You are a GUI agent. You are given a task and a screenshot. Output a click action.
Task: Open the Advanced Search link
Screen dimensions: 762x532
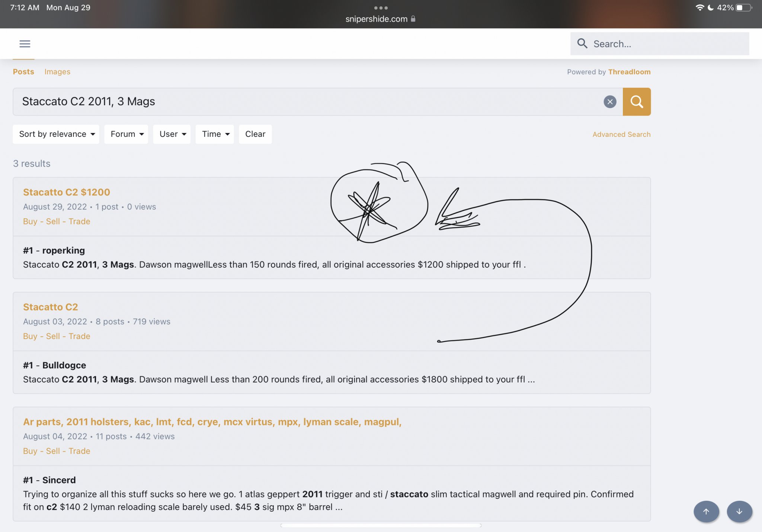(621, 135)
